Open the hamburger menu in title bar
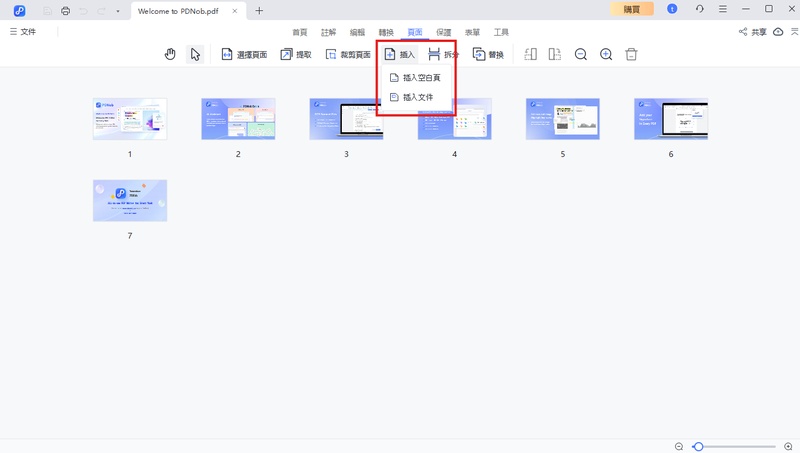 pos(722,9)
